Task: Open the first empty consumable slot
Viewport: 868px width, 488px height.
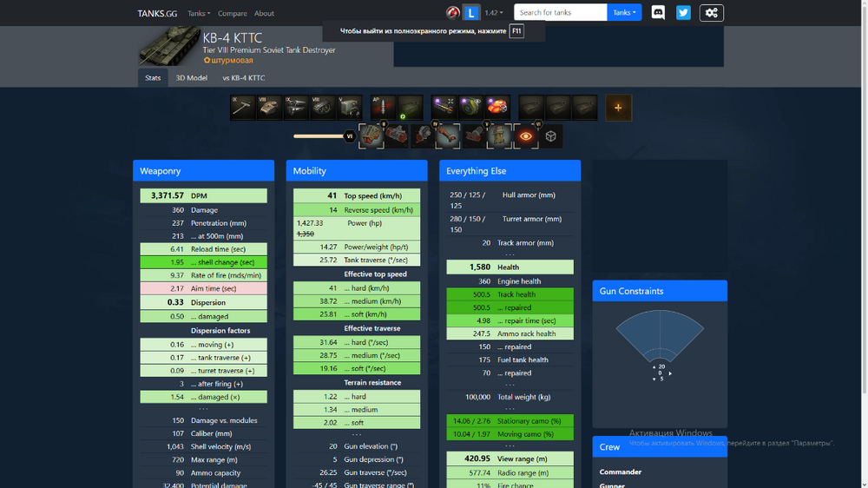Action: click(531, 108)
